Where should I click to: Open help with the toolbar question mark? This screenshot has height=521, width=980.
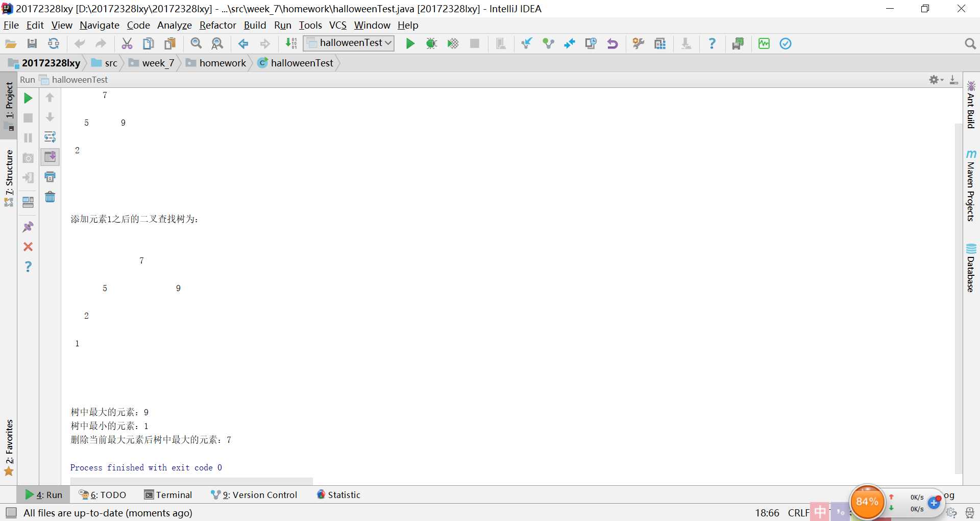point(712,43)
